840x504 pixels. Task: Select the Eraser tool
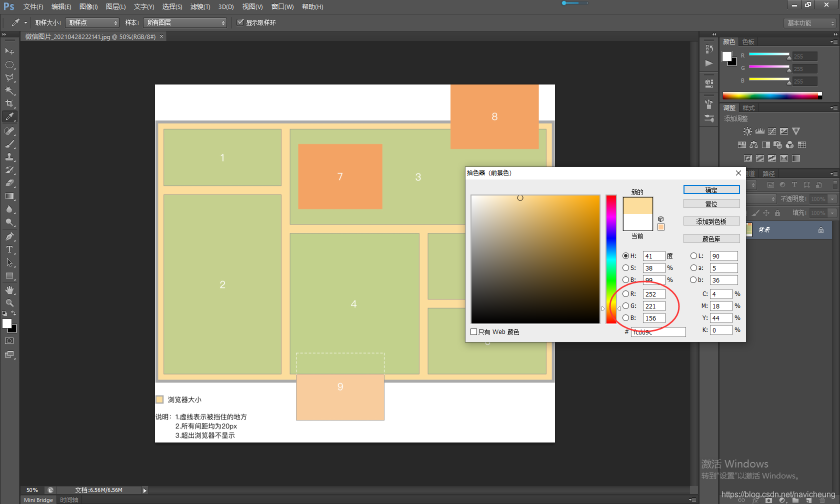[9, 183]
